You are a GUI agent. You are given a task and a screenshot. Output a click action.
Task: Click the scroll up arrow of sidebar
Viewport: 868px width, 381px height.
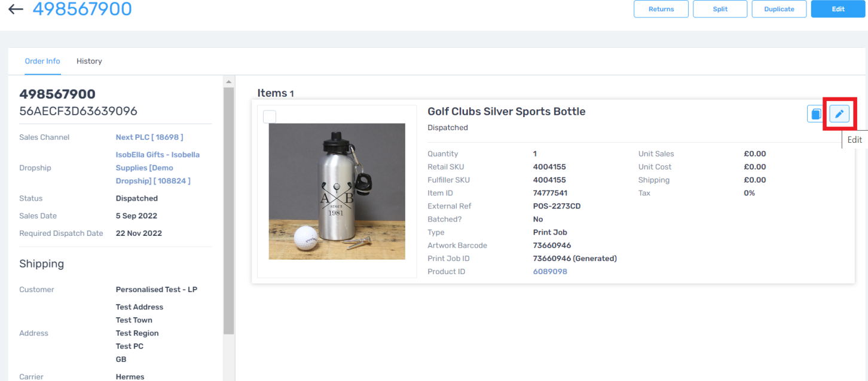click(x=228, y=81)
